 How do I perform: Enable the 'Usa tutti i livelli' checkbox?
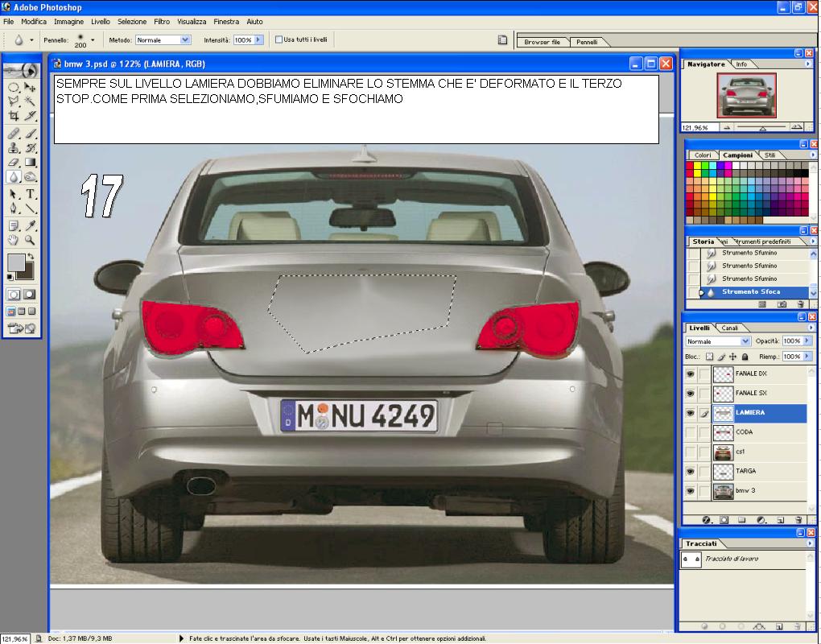point(278,39)
